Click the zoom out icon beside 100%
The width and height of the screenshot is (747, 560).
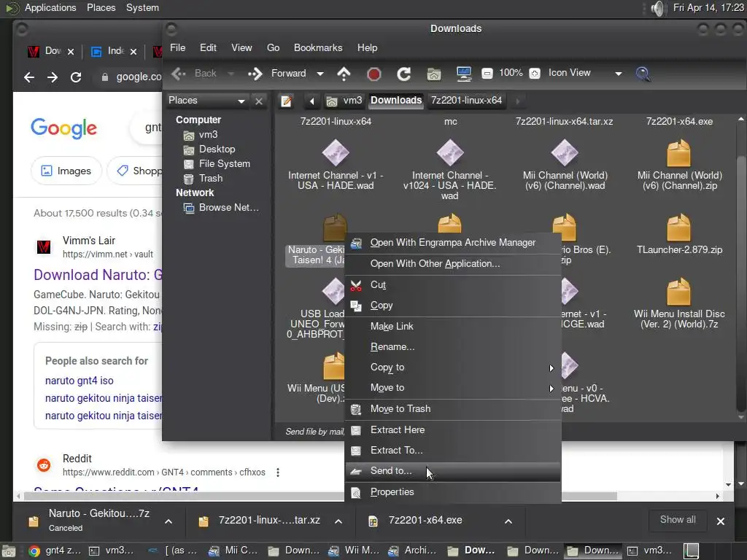pyautogui.click(x=487, y=74)
